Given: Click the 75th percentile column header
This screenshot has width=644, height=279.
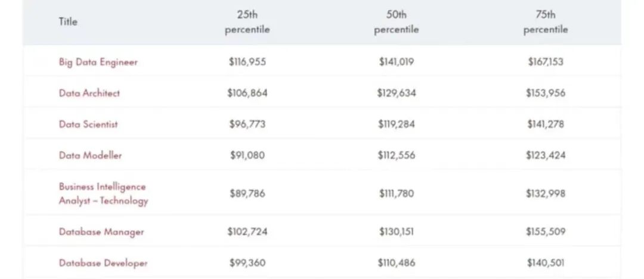Looking at the screenshot, I should [546, 23].
